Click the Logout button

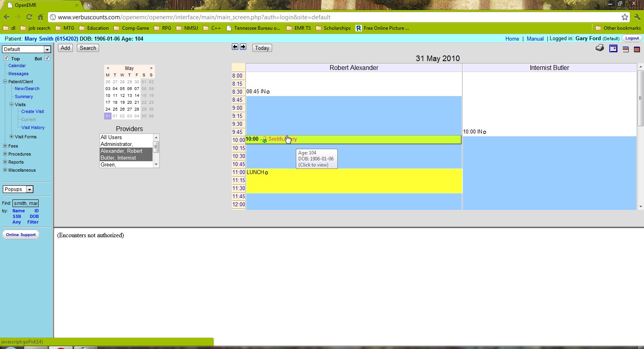632,38
